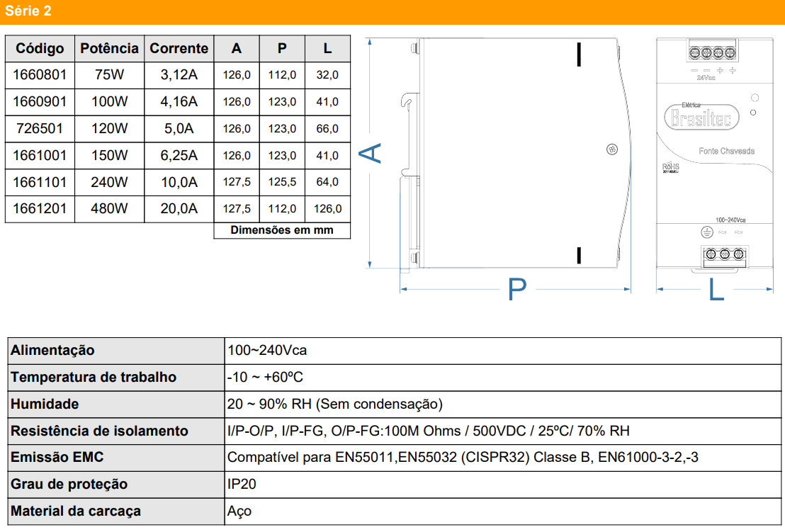Screen dimensions: 785x532
Task: Click code 1661101 cell
Action: coord(40,182)
